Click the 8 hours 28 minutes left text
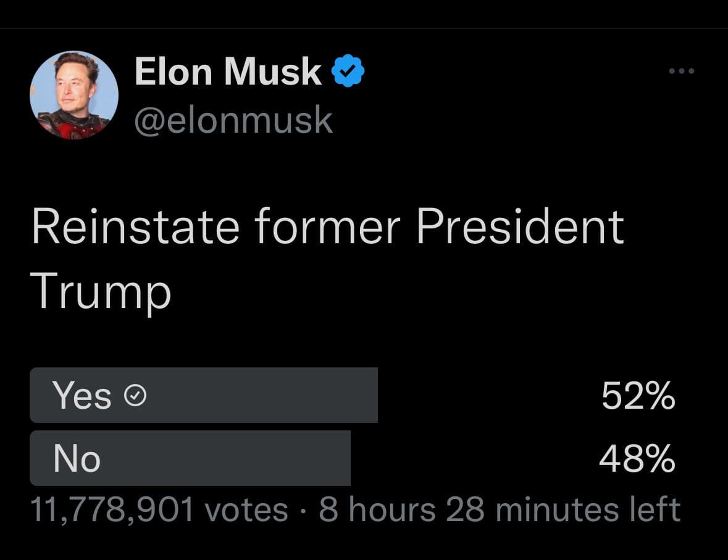This screenshot has width=728, height=560. tap(500, 509)
